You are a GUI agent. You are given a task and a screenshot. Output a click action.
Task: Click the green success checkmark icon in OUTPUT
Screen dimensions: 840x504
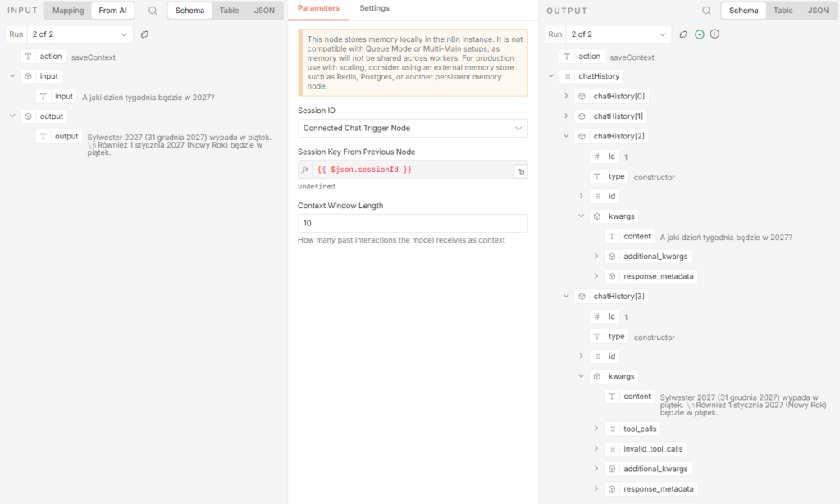pyautogui.click(x=699, y=34)
